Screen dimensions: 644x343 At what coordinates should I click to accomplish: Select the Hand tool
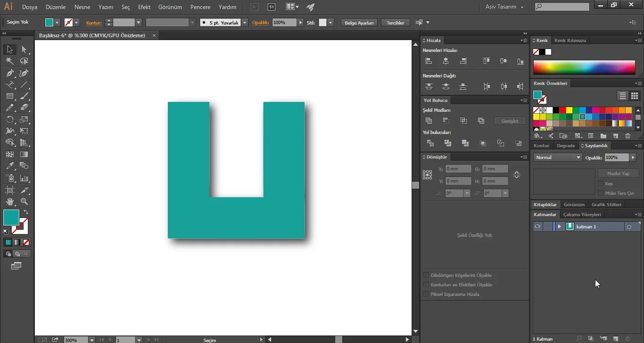click(x=9, y=201)
